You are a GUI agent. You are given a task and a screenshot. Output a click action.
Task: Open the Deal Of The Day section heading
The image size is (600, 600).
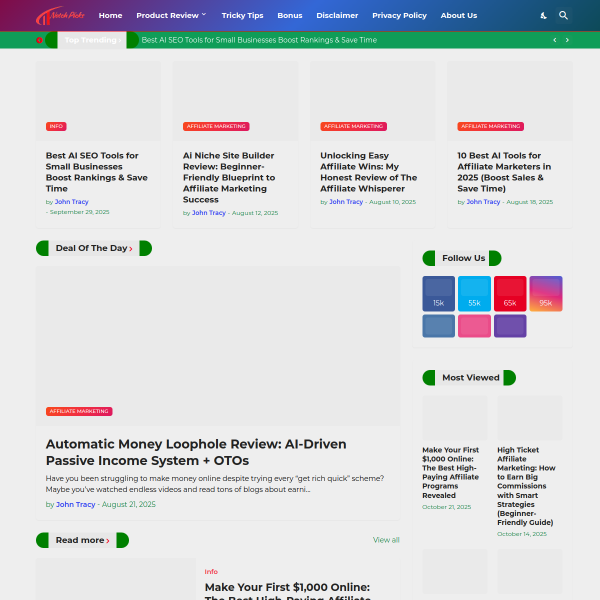click(x=94, y=248)
